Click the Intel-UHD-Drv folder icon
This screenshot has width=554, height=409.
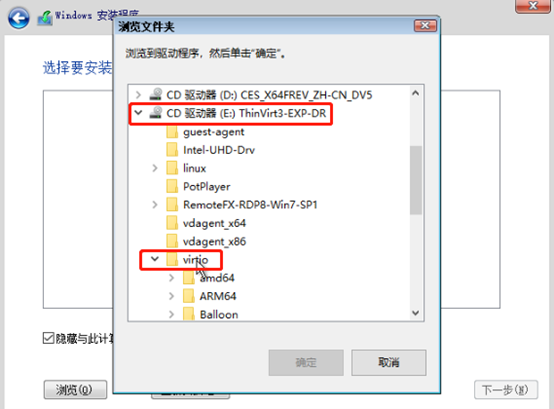click(x=172, y=150)
